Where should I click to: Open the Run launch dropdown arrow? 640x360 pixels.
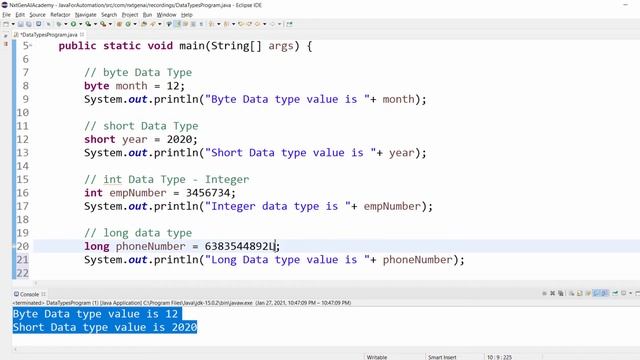click(x=80, y=24)
